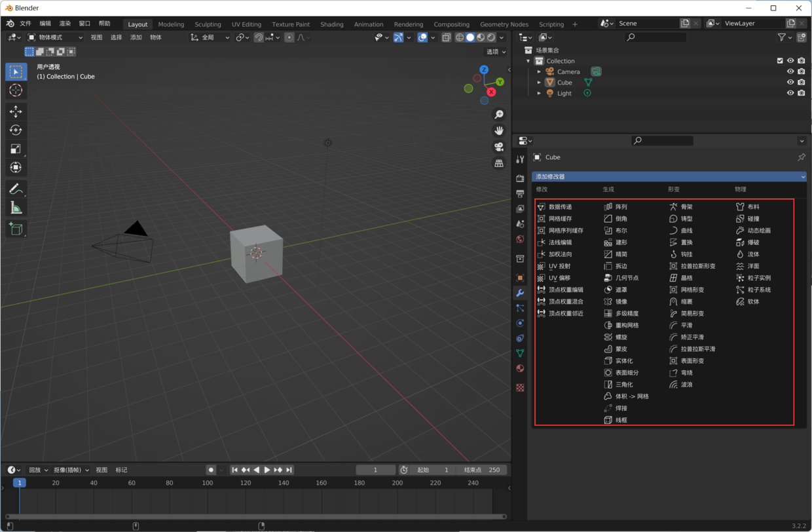812x532 pixels.
Task: Activate the Move tool
Action: (x=16, y=112)
